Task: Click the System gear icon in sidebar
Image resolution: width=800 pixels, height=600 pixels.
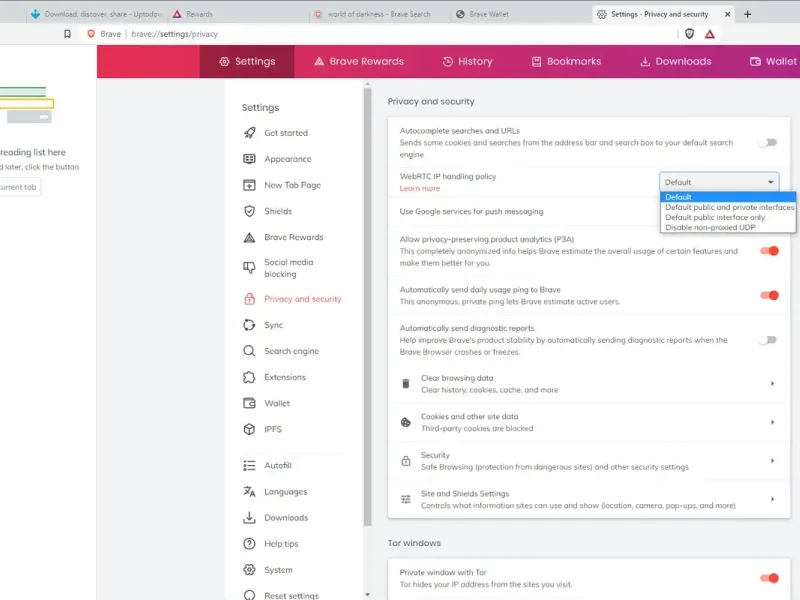Action: click(249, 569)
